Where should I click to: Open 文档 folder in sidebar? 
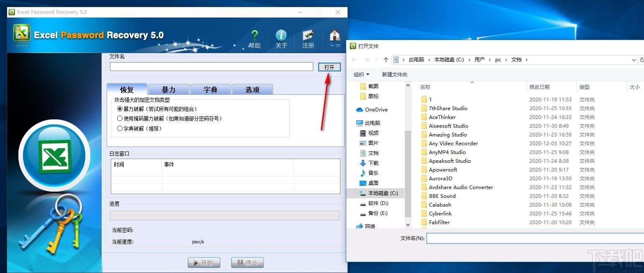[x=369, y=153]
